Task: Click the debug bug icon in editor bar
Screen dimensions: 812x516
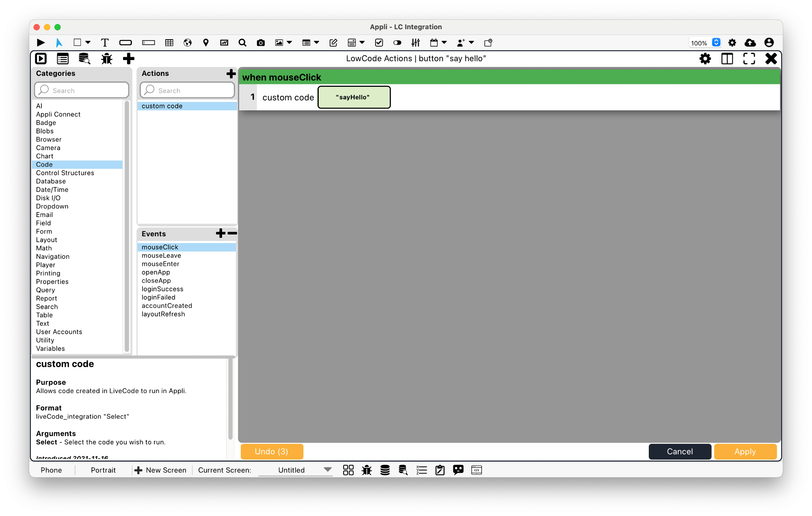Action: tap(107, 59)
